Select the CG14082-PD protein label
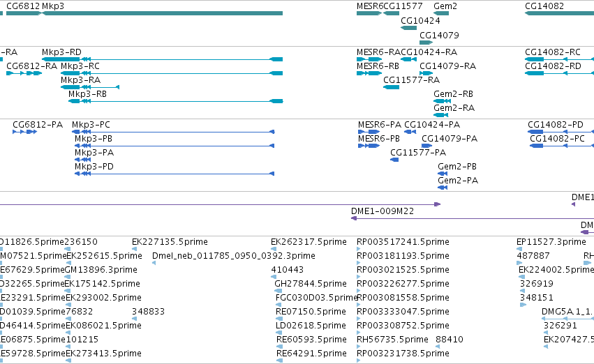The height and width of the screenshot is (364, 594). tap(556, 125)
